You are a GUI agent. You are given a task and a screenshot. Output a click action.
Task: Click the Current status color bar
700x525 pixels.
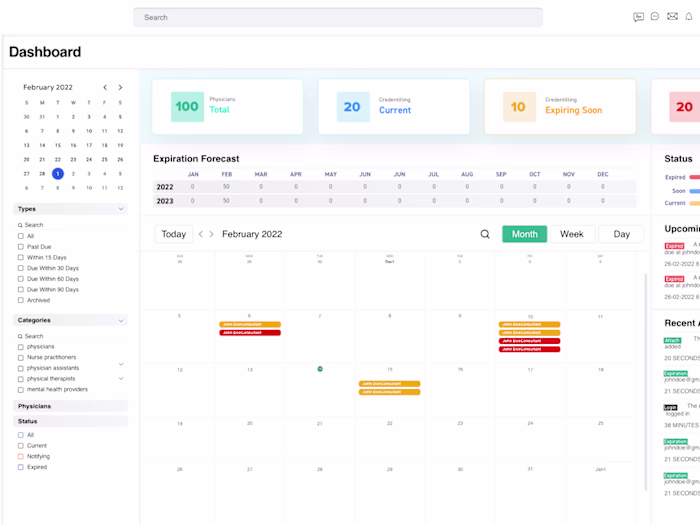695,203
